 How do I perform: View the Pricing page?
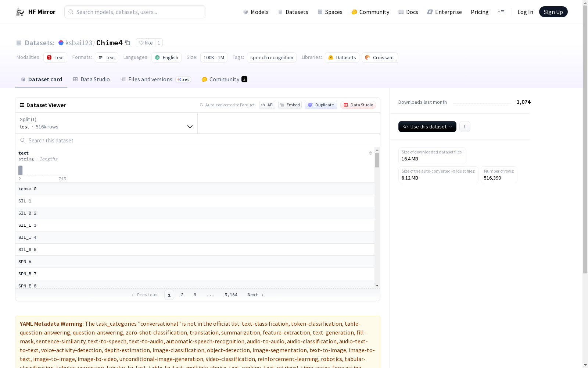(480, 12)
